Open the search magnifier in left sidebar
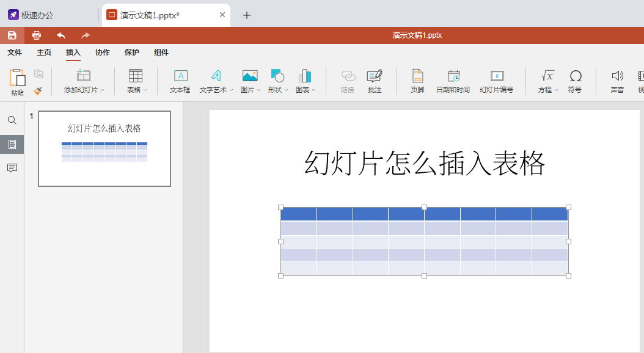The width and height of the screenshot is (644, 353). point(12,120)
